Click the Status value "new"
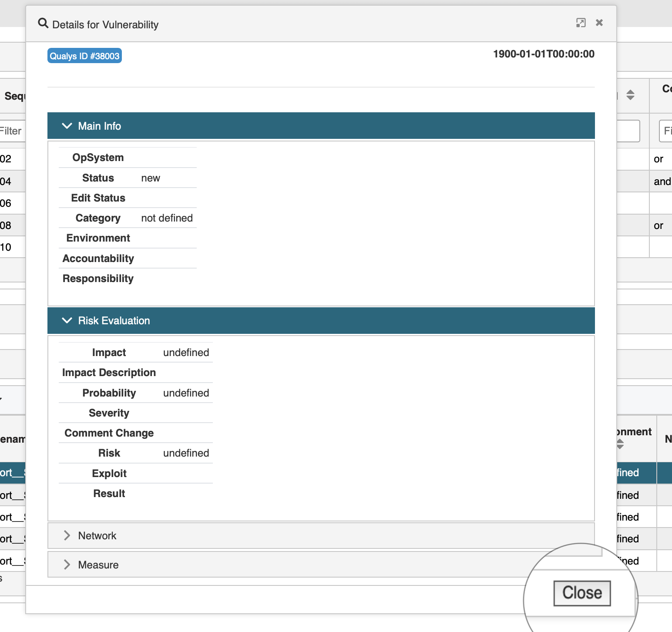 point(151,178)
